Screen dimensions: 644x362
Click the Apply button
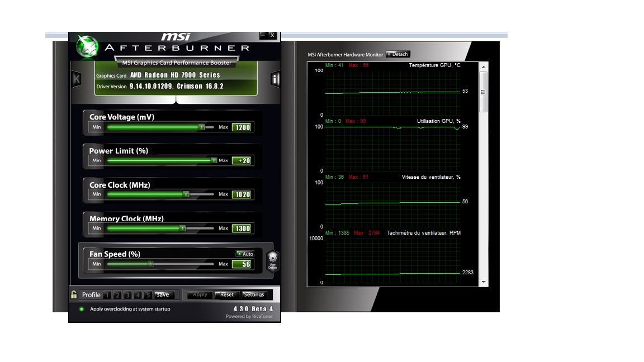click(200, 295)
